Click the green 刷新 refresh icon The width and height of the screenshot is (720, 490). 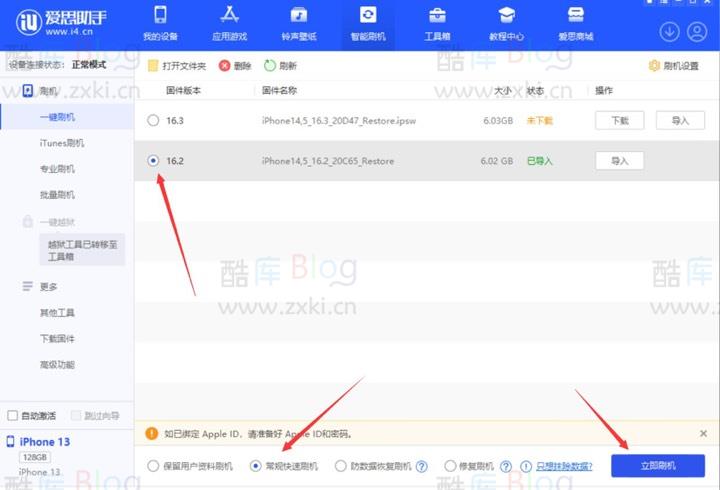point(270,66)
